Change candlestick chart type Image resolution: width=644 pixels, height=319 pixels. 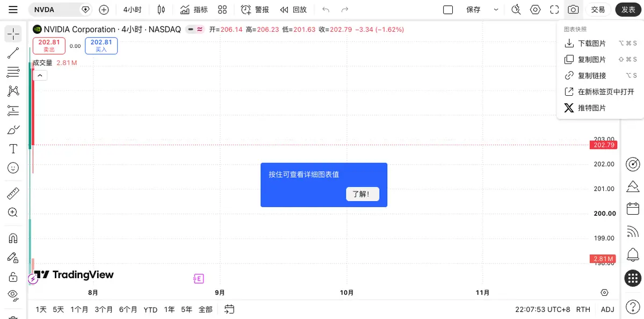162,10
